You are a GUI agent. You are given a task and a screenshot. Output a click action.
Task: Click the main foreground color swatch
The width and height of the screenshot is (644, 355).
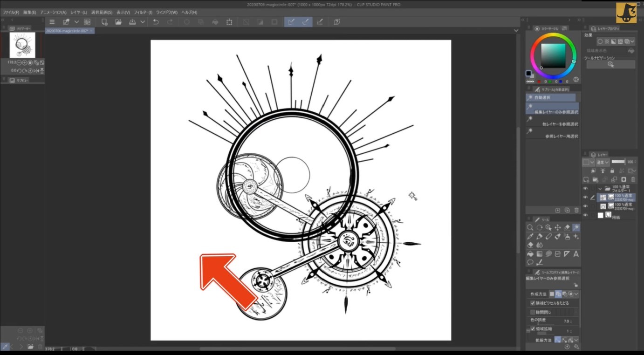(528, 73)
